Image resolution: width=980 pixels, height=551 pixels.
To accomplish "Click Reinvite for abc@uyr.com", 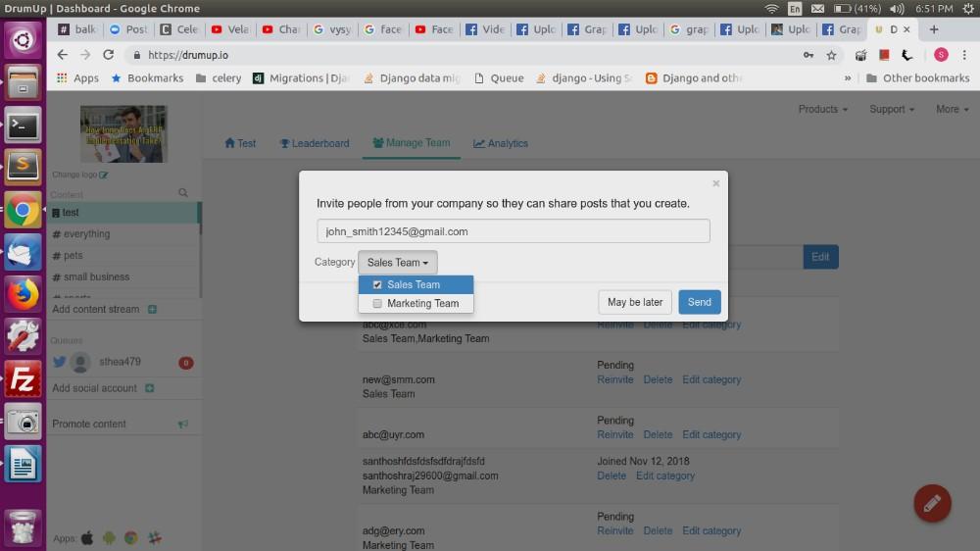I will click(615, 434).
